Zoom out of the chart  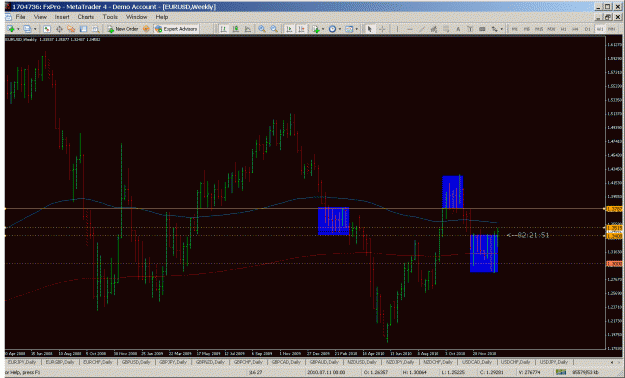(x=274, y=29)
